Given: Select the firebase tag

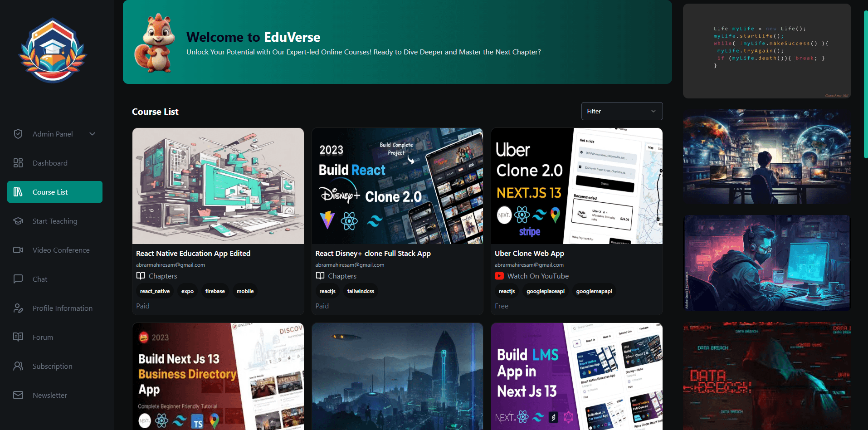Looking at the screenshot, I should point(215,291).
